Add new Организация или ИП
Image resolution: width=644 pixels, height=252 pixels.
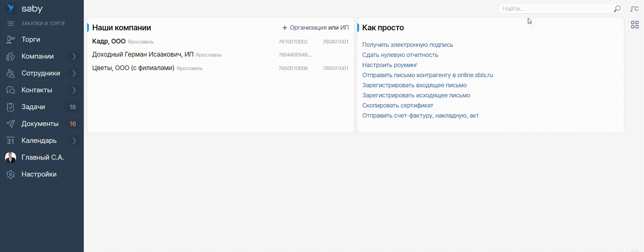pos(316,28)
